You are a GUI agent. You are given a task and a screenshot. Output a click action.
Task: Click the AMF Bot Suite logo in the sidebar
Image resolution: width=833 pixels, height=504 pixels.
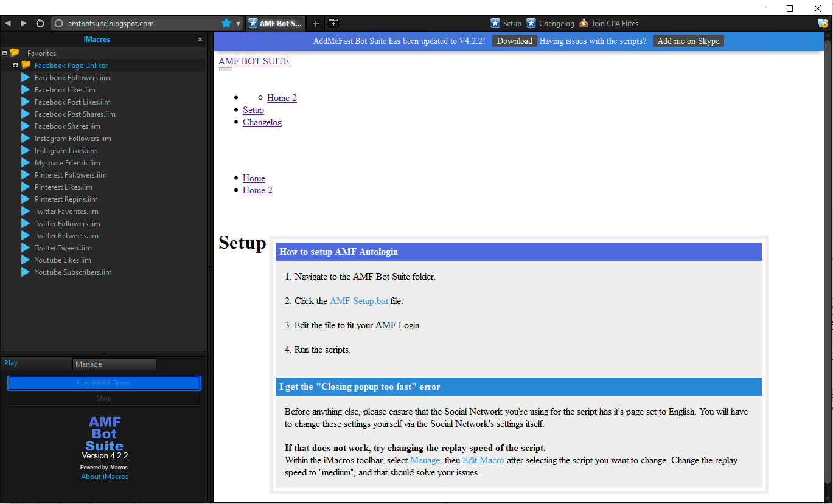(x=104, y=433)
